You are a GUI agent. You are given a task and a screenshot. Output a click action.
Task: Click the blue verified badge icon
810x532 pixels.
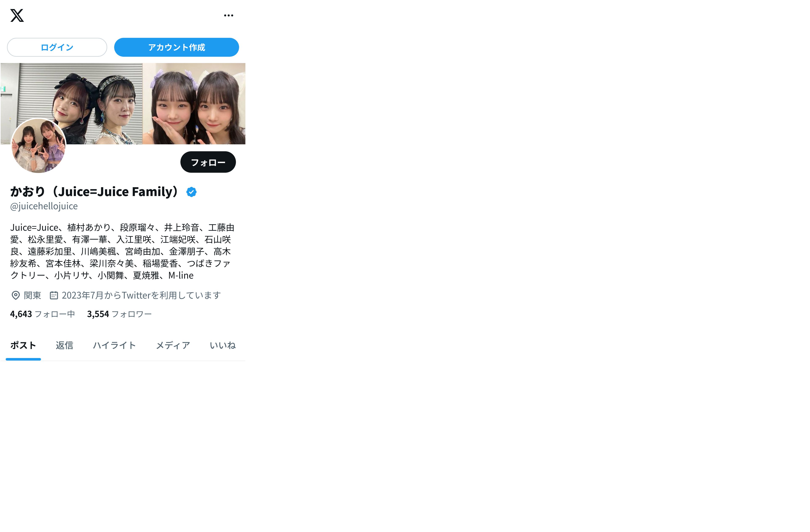point(191,192)
